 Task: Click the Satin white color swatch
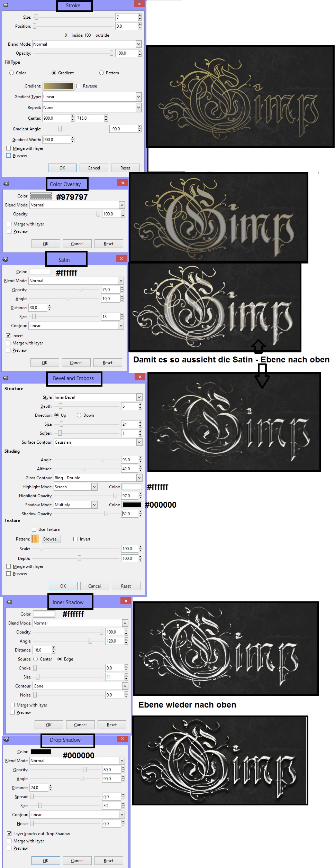40,272
